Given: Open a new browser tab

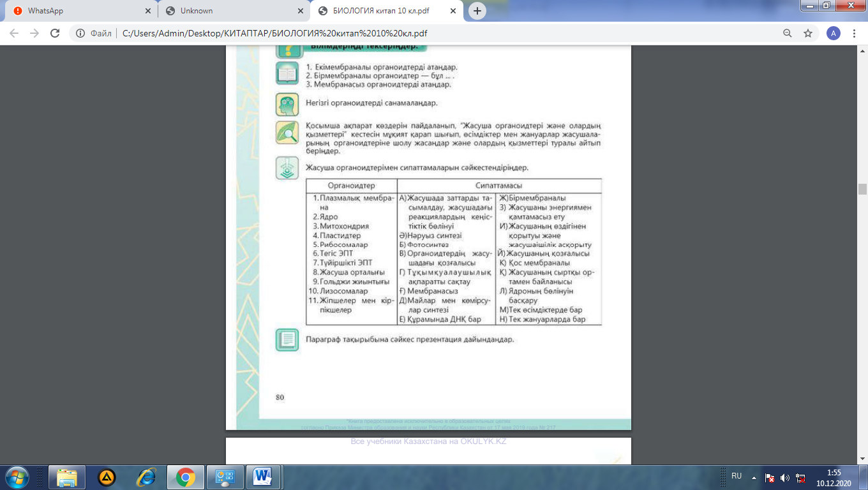Looking at the screenshot, I should 477,11.
